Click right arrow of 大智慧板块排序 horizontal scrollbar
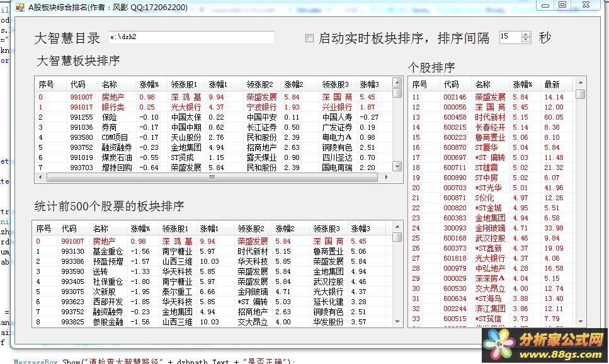The image size is (609, 364). 387,177
